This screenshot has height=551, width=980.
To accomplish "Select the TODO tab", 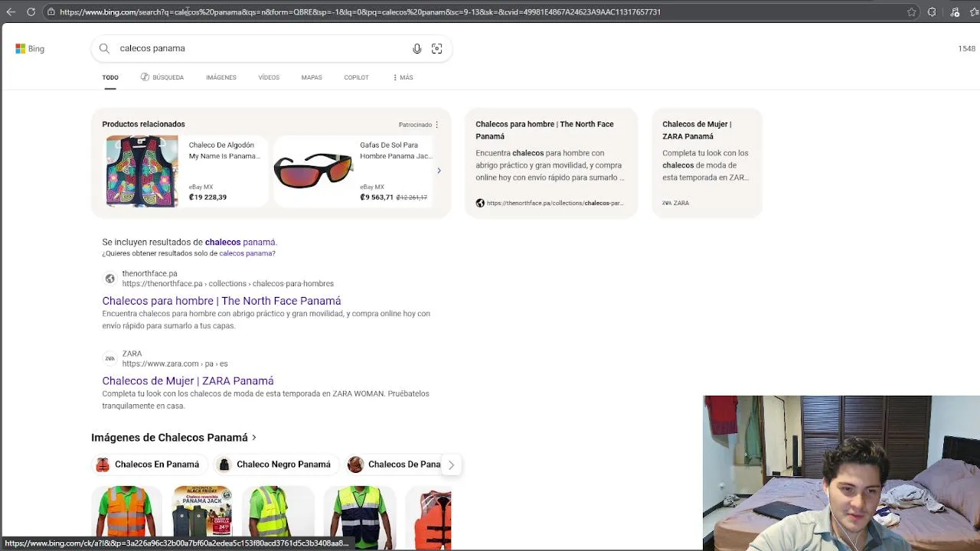I will pos(110,77).
